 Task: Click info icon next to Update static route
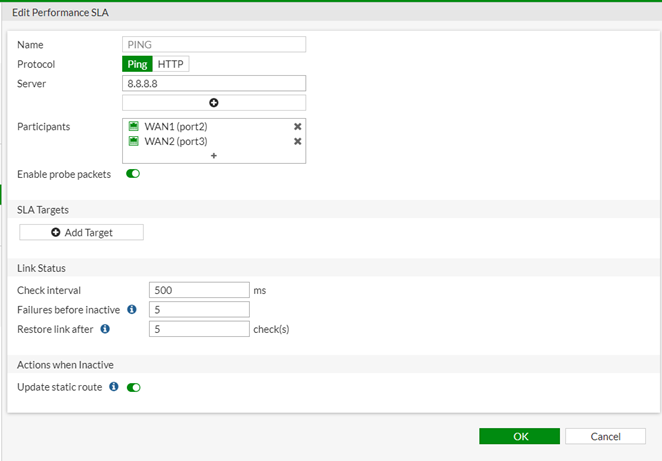tap(114, 387)
